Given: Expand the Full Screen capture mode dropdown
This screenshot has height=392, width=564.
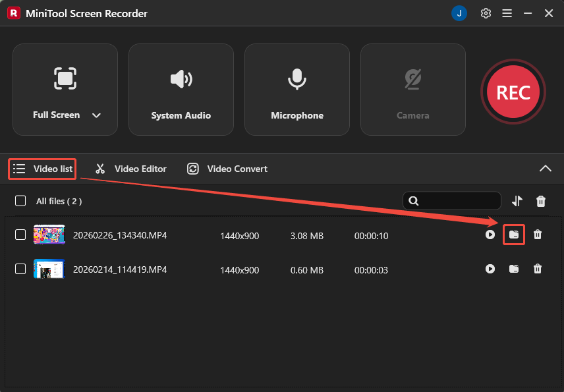Looking at the screenshot, I should 96,115.
